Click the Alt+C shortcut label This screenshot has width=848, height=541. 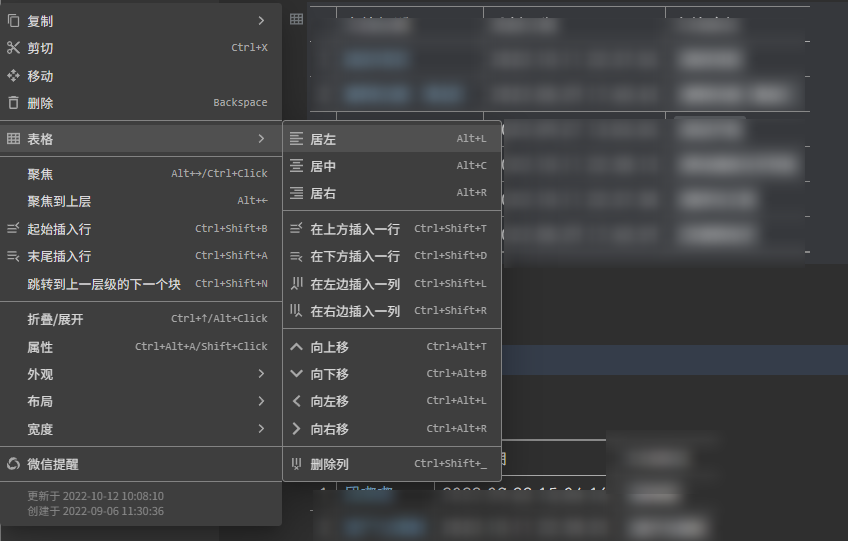pos(472,166)
